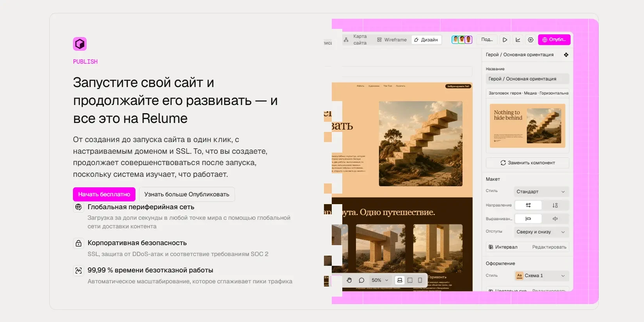The image size is (644, 322).
Task: Click the Название name input field
Action: pyautogui.click(x=527, y=79)
